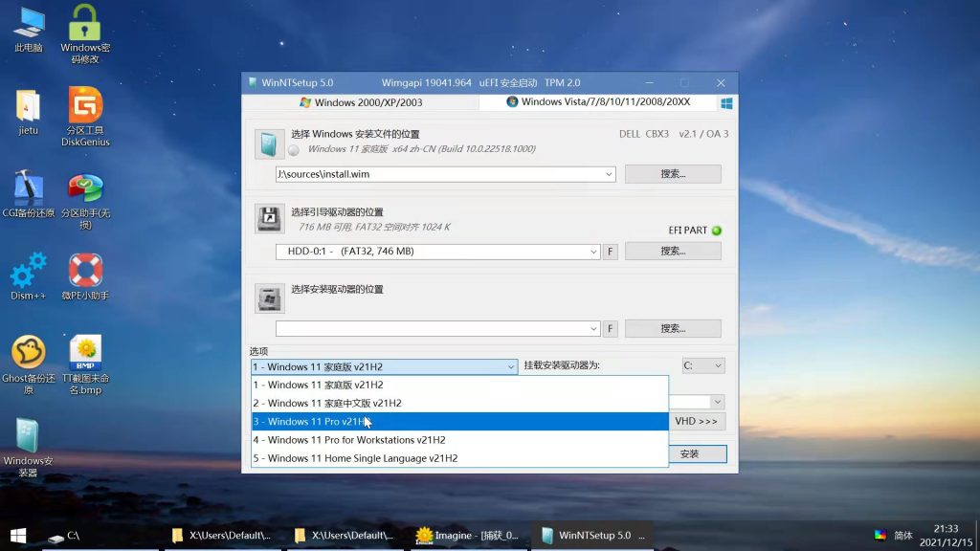Click the 简体 input method indicator
This screenshot has width=980, height=551.
[x=903, y=536]
